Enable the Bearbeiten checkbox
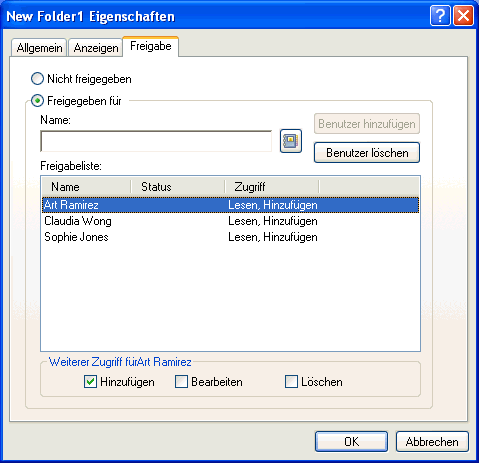479x463 pixels. tap(181, 382)
